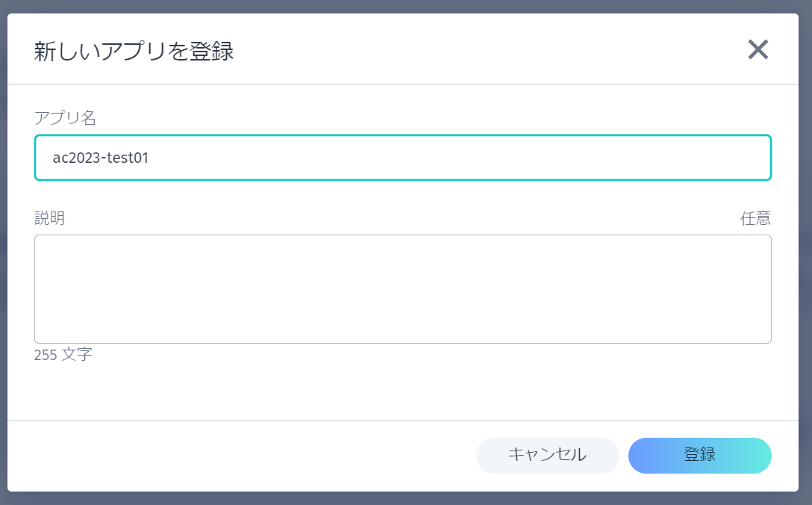812x505 pixels.
Task: Click the blank area of dialog header
Action: pos(485,50)
